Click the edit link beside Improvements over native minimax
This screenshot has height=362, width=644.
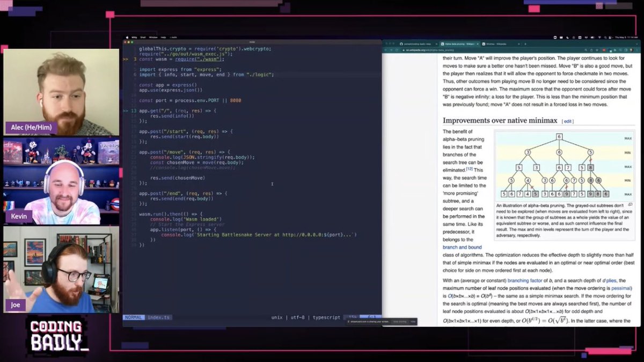(568, 122)
